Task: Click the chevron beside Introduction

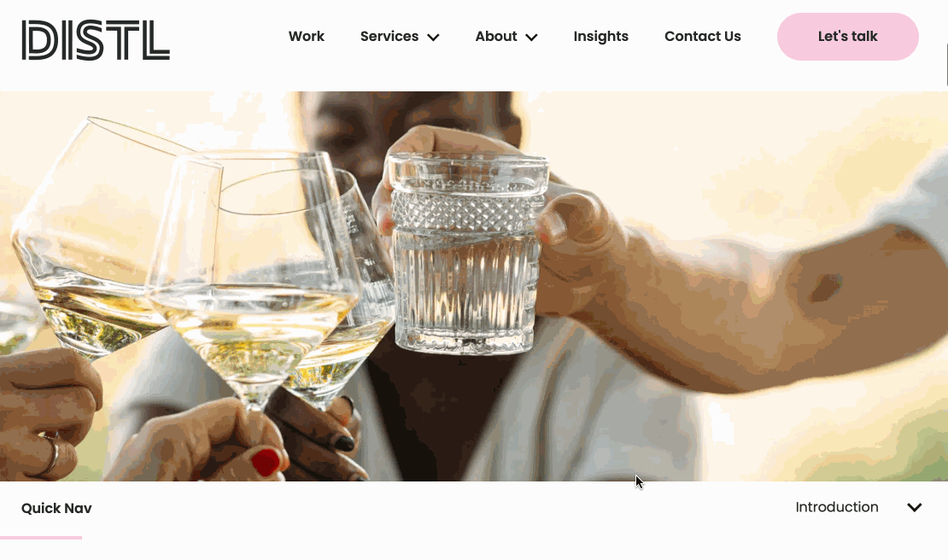Action: click(x=914, y=507)
